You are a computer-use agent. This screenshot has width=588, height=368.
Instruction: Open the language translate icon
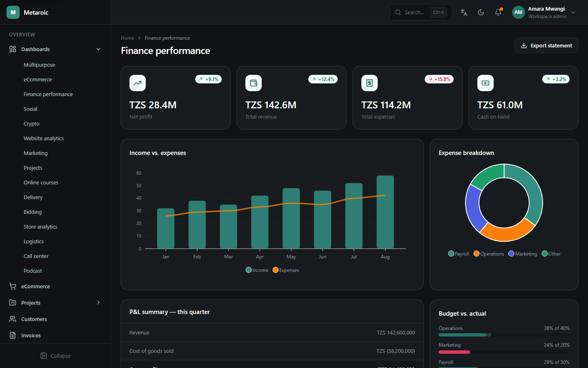464,12
